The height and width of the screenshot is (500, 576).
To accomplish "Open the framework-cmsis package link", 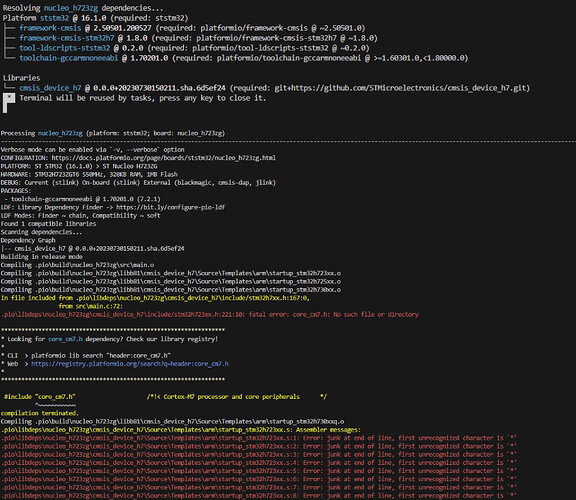I will [x=50, y=28].
